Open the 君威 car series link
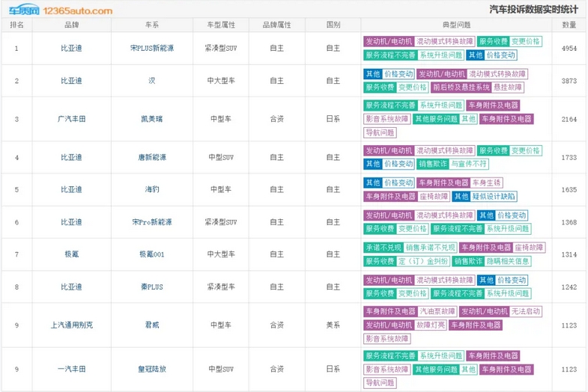588x392 pixels. 152,325
